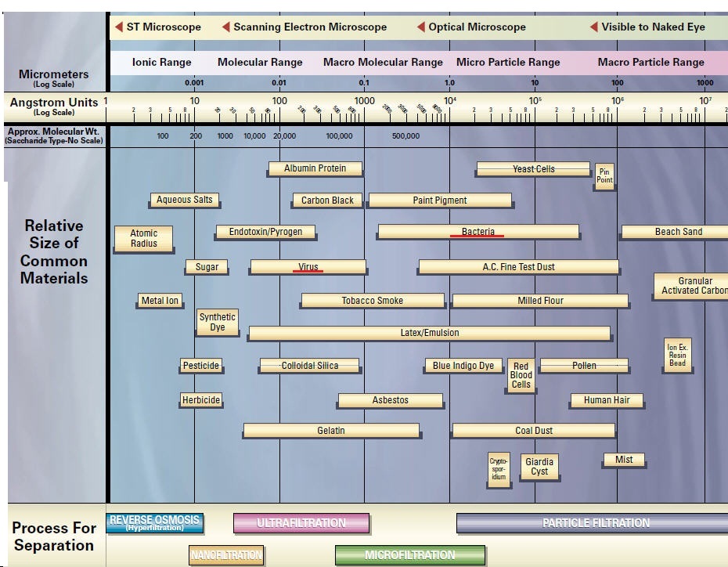Select the 'Beach Sand' bar
This screenshot has height=567, width=728.
[675, 232]
